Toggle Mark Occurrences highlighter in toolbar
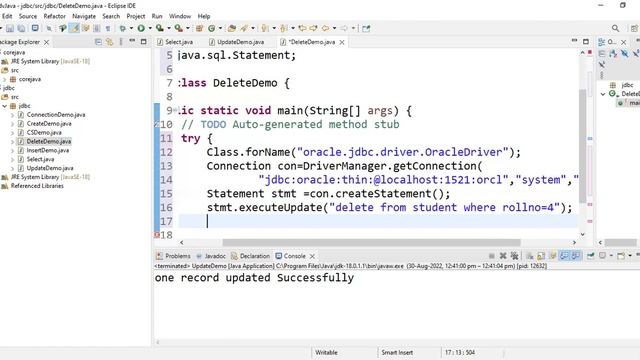The width and height of the screenshot is (640, 360). [74, 28]
